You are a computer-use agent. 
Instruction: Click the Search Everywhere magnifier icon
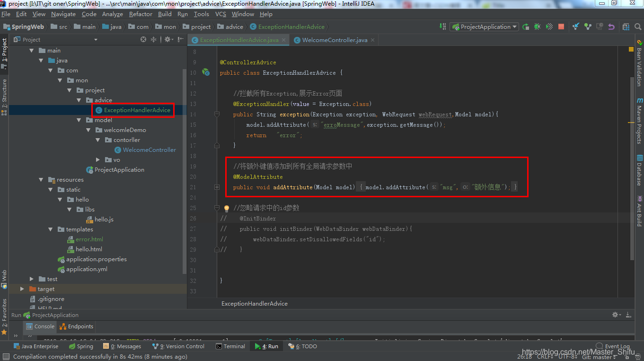[x=637, y=27]
